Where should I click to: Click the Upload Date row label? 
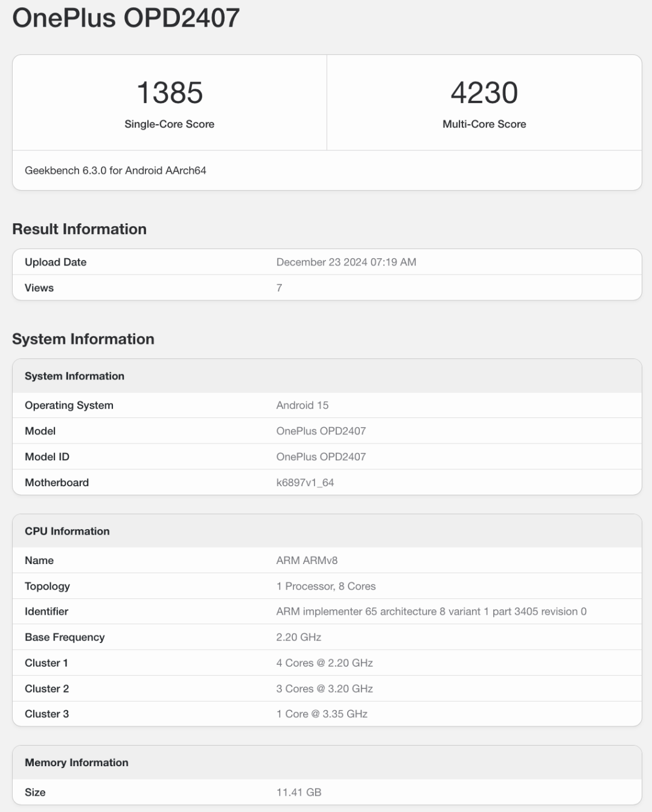pos(56,262)
